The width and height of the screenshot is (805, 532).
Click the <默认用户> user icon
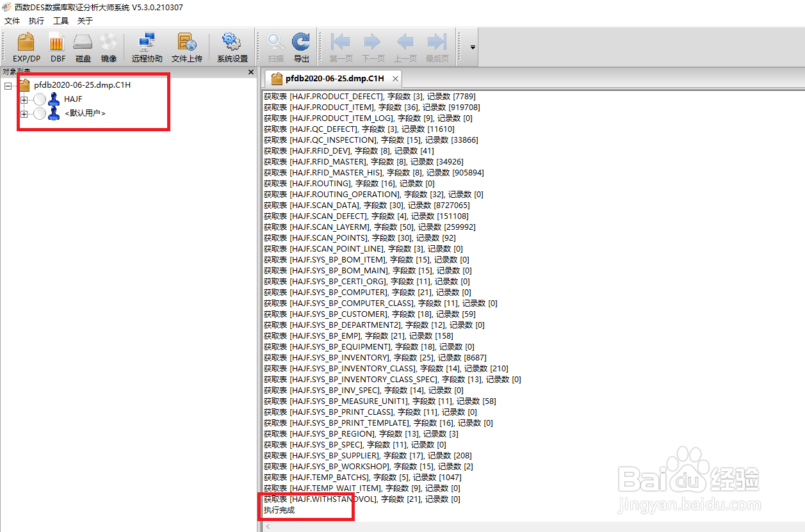[54, 113]
